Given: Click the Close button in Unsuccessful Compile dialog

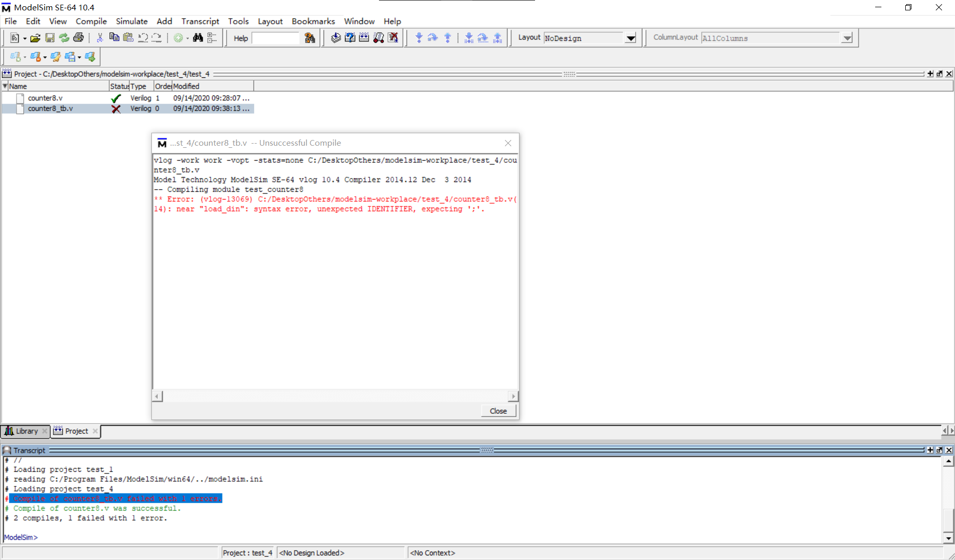Looking at the screenshot, I should 498,411.
